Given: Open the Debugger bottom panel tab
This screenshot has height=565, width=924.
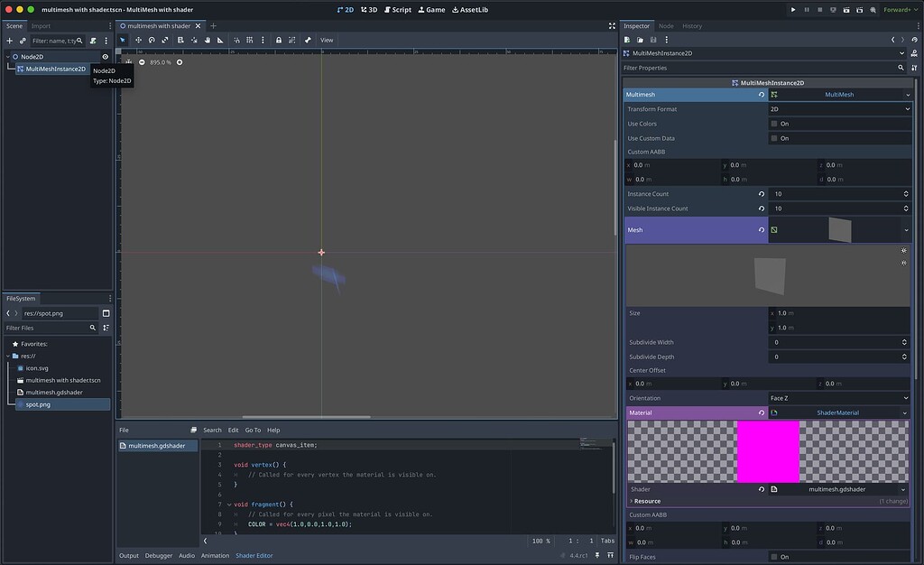Looking at the screenshot, I should [x=158, y=555].
